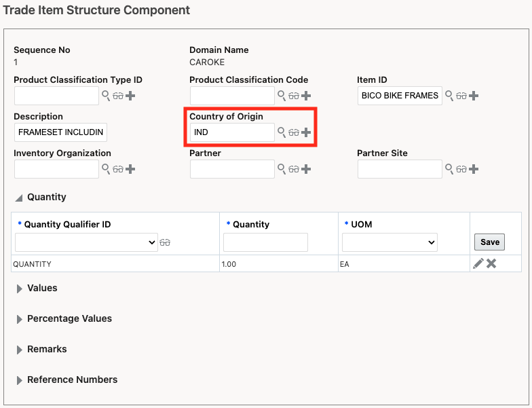Click the Save button
Image resolution: width=532 pixels, height=408 pixels.
pos(489,242)
